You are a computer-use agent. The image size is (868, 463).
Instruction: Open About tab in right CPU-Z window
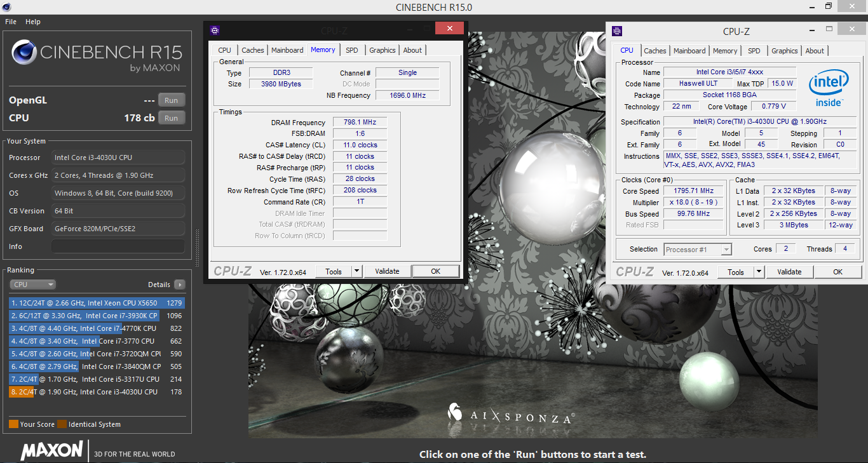click(x=815, y=51)
